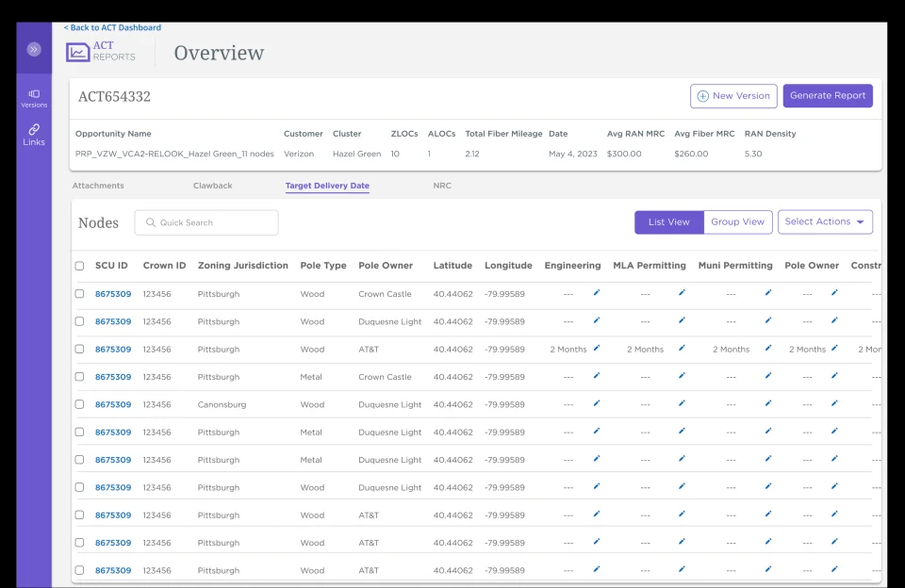Screen dimensions: 905x588
Task: Edit Muni Permitting in the 2 Months row
Action: pyautogui.click(x=768, y=348)
